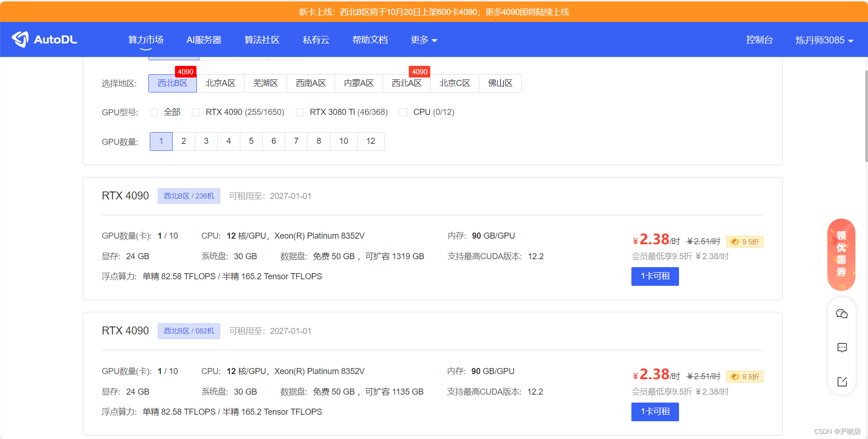The width and height of the screenshot is (868, 439).
Task: Select region 北京C区
Action: pos(455,83)
